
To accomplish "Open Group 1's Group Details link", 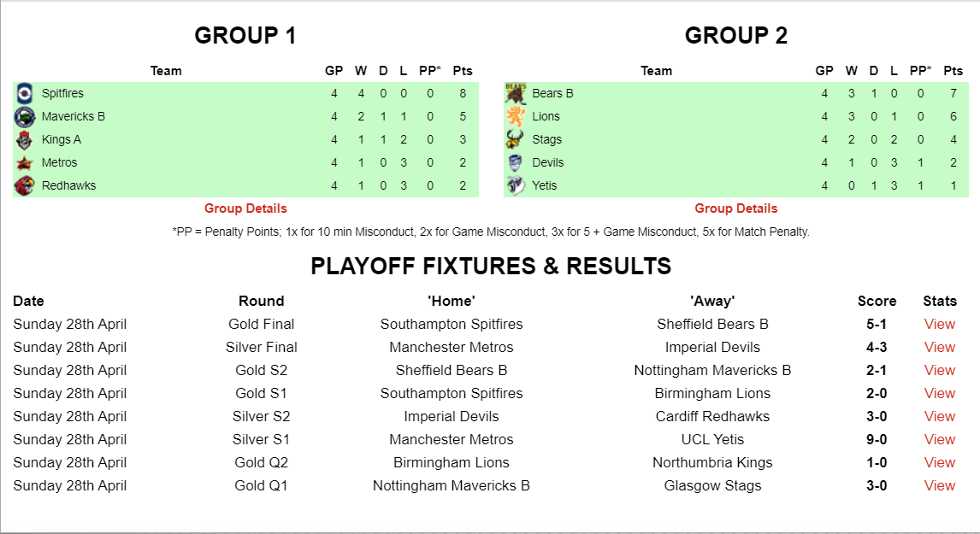I will coord(245,208).
